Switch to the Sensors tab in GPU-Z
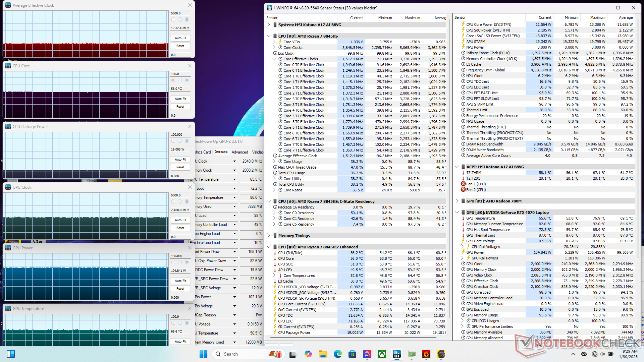 (221, 152)
